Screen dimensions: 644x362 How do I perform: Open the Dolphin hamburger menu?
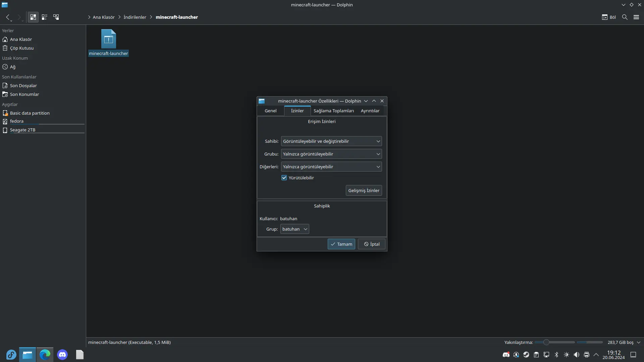pos(636,17)
